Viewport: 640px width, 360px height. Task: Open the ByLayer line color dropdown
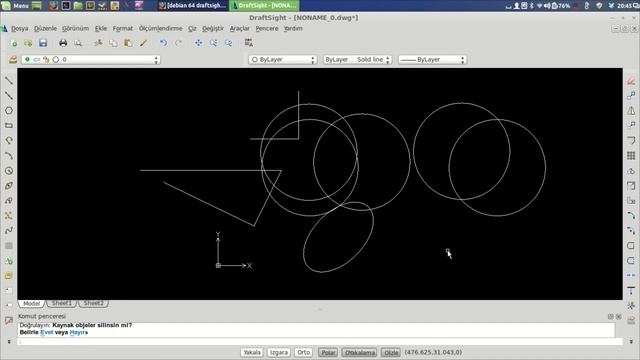point(282,60)
